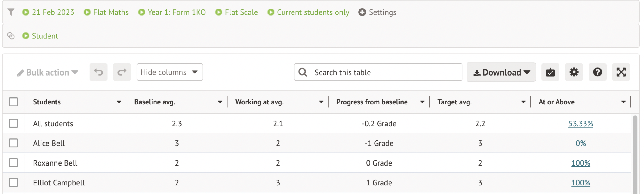Check the Elliot Campbell row checkbox
Screen dimensions: 644x194
pyautogui.click(x=14, y=182)
